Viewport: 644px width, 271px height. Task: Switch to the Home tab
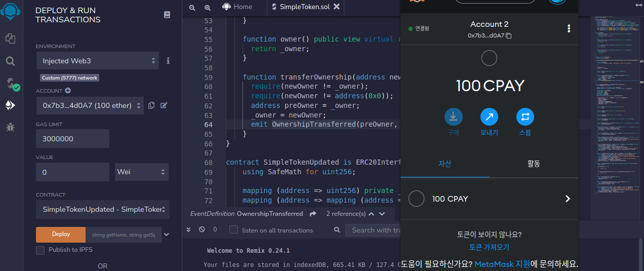(x=236, y=7)
